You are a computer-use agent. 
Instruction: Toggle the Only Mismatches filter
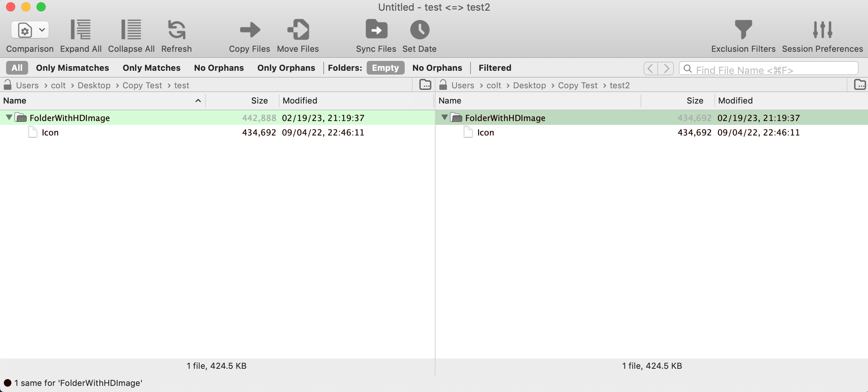click(x=72, y=68)
